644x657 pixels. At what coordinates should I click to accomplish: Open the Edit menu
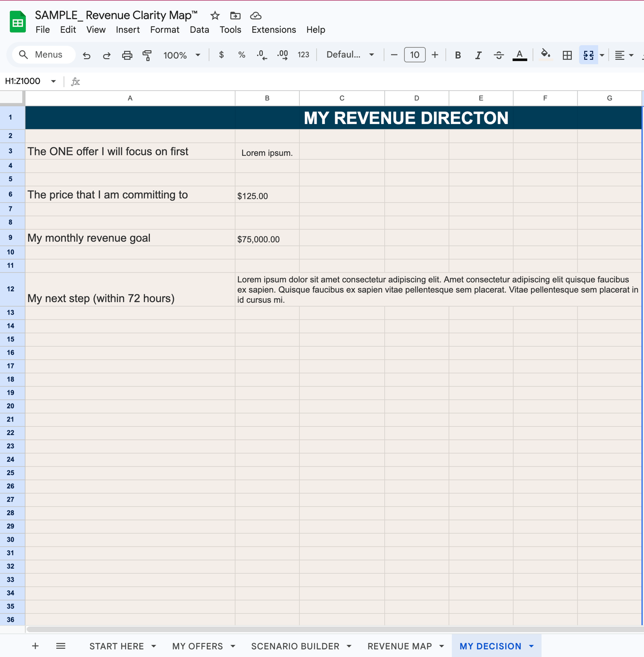point(68,30)
